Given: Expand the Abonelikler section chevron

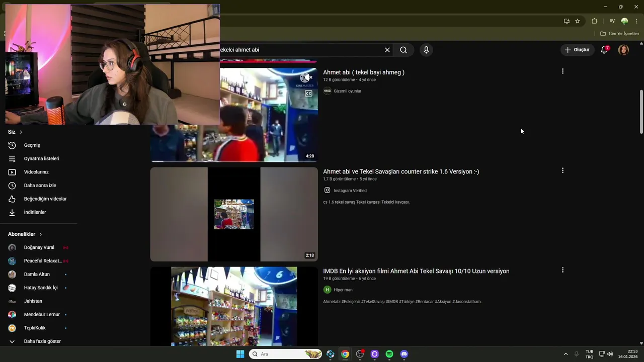Looking at the screenshot, I should tap(41, 234).
